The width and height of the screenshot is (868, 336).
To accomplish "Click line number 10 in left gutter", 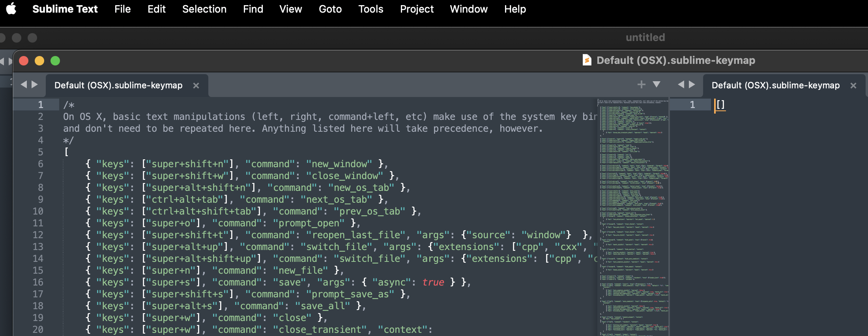I will click(x=38, y=211).
